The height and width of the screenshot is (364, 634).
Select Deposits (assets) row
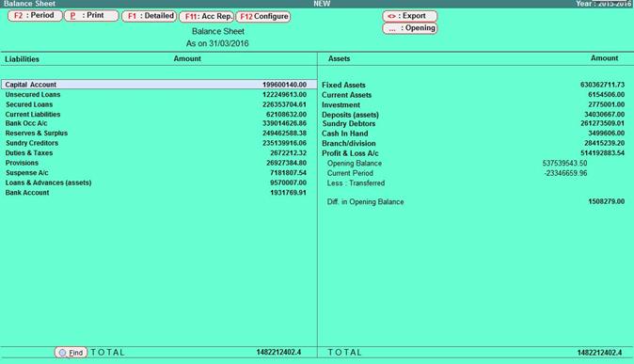click(x=475, y=115)
